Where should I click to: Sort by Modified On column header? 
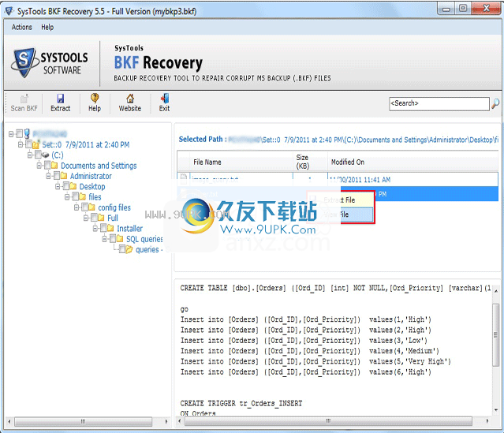[x=413, y=162]
